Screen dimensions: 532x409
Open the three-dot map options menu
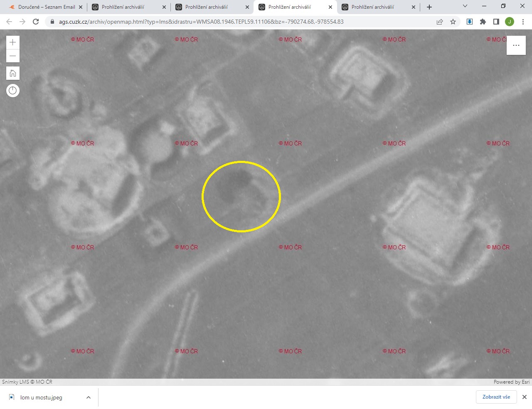point(516,45)
